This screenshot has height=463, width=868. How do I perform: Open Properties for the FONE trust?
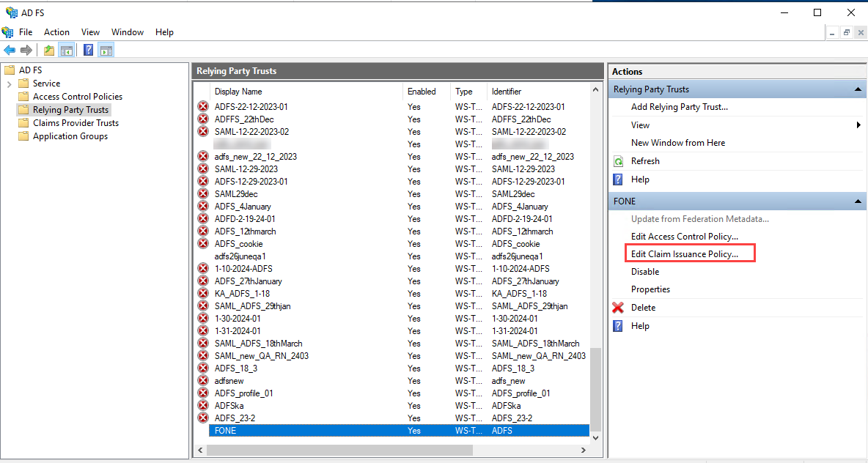click(x=650, y=289)
